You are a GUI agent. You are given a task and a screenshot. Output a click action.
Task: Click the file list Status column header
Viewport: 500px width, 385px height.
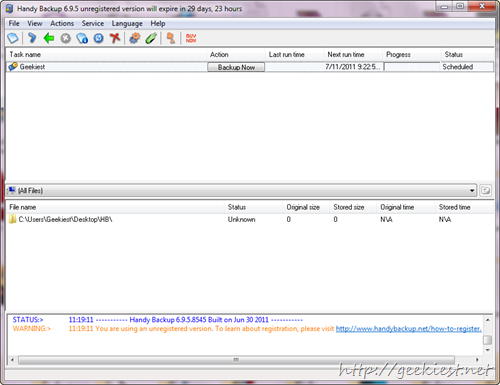254,207
